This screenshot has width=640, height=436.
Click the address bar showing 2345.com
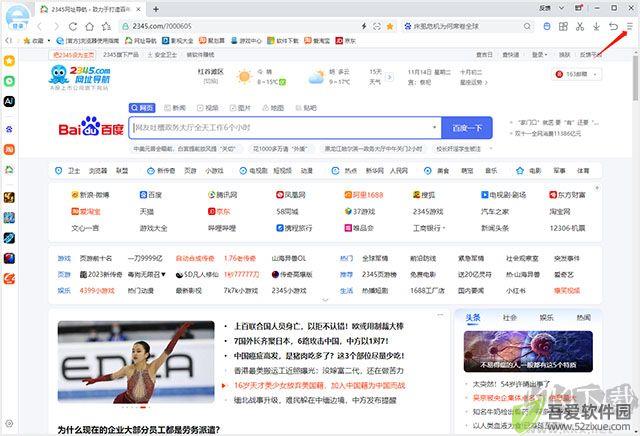click(239, 27)
